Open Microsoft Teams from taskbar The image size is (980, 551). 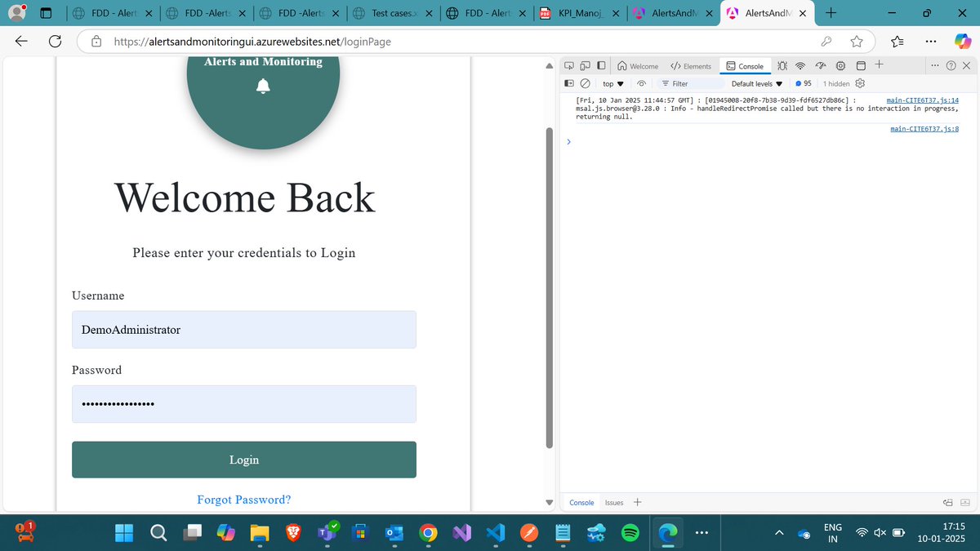point(327,532)
